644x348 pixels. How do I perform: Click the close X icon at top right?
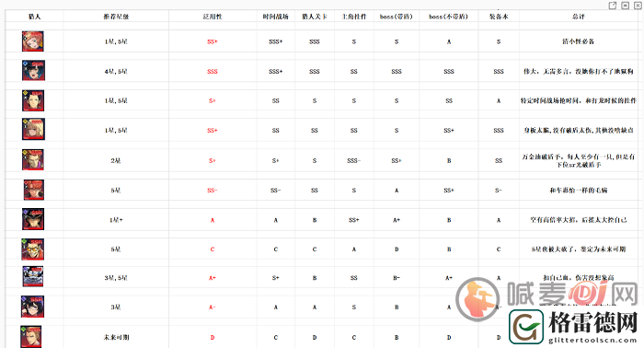point(638,6)
